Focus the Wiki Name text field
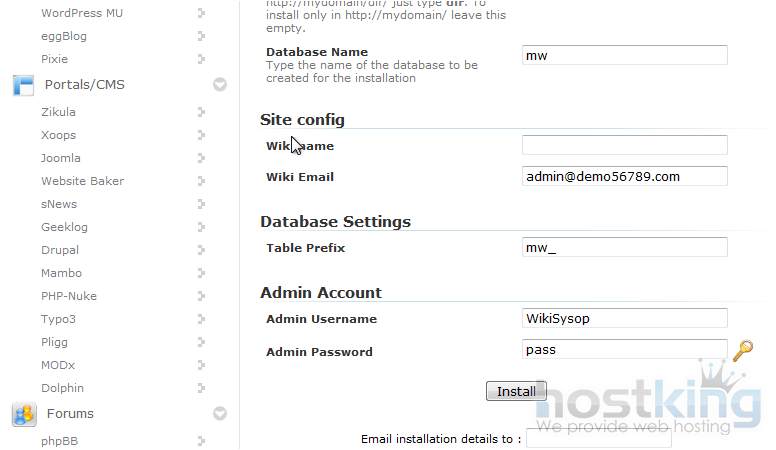The image size is (776, 450). 624,146
